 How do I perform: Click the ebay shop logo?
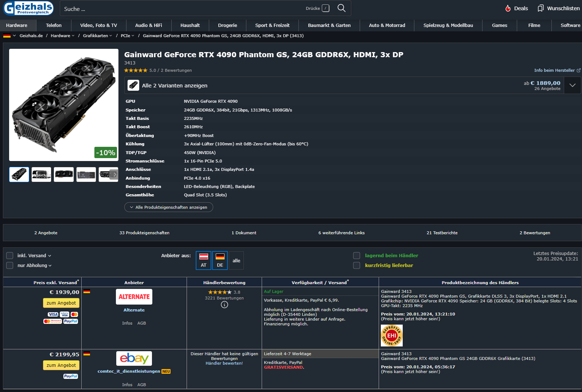[x=134, y=358]
